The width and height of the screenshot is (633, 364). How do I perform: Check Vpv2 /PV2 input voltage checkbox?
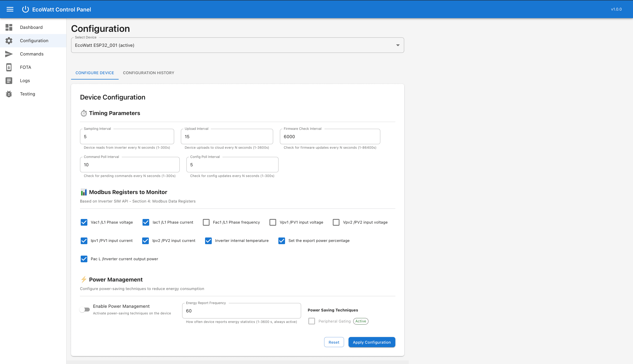(336, 222)
